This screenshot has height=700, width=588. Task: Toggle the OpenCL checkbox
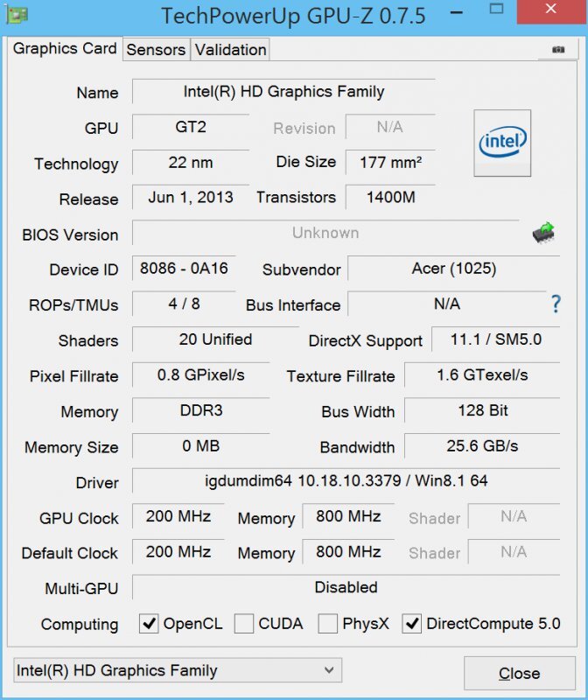tap(150, 624)
